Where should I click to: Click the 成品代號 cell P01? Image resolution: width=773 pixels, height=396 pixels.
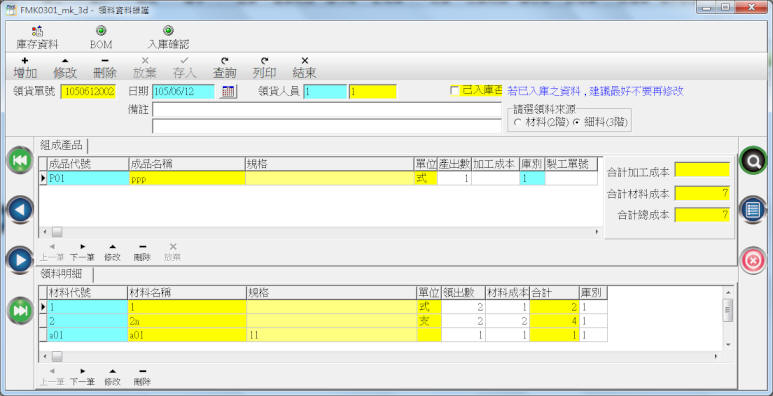point(88,179)
